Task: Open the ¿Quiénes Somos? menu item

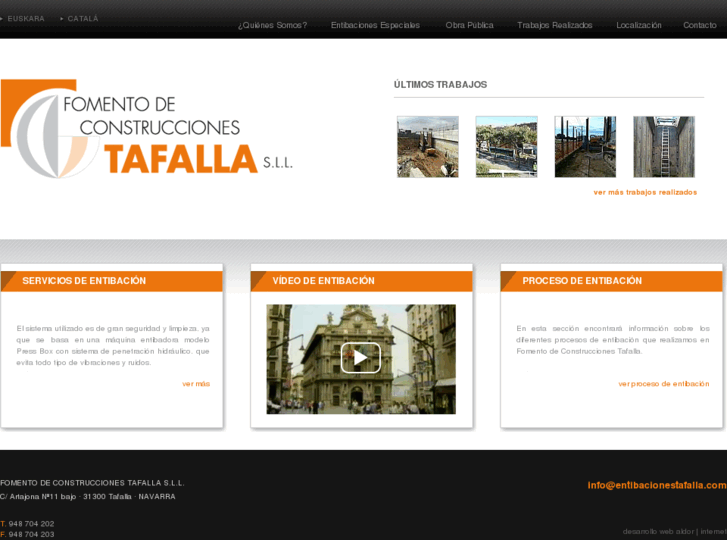Action: pos(273,25)
